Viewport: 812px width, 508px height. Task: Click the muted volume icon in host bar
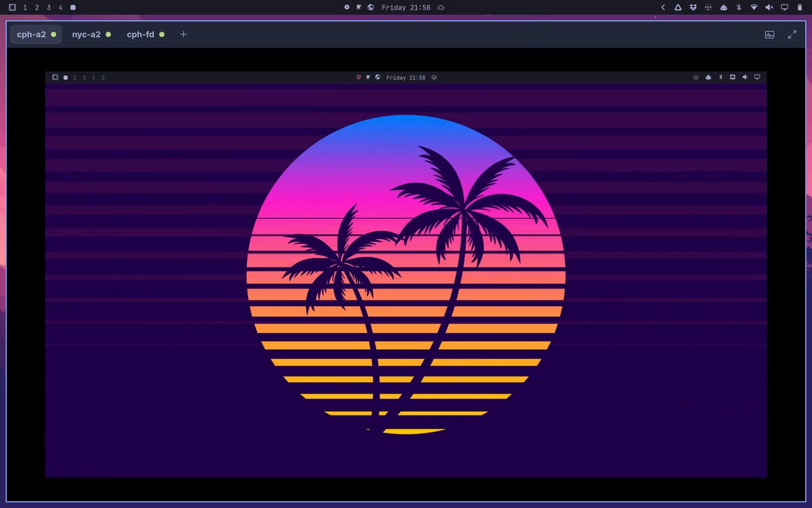click(x=769, y=7)
